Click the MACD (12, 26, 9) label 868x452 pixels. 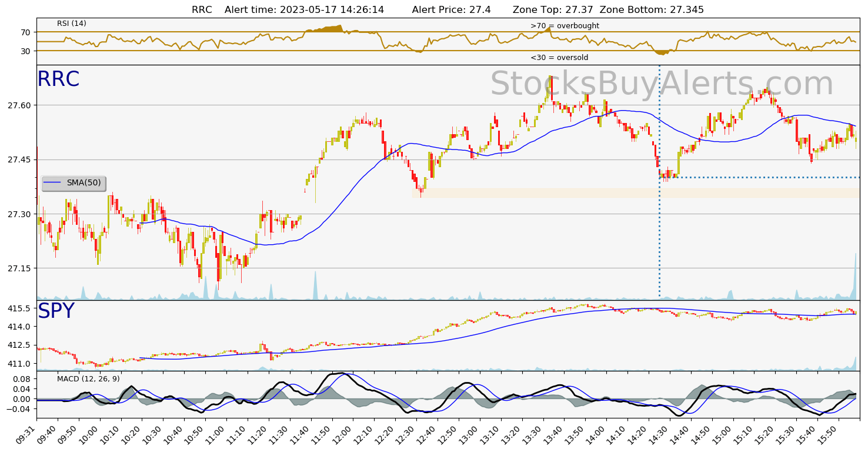(x=88, y=379)
